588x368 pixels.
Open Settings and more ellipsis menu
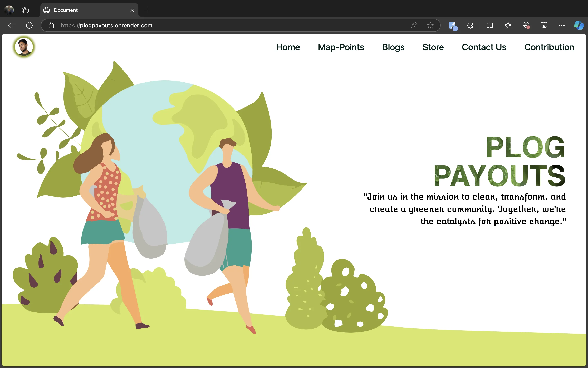562,25
